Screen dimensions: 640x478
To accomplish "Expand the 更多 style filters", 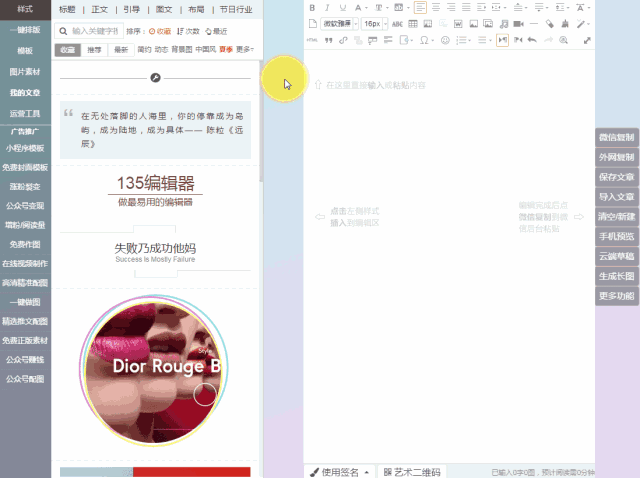I will (x=245, y=49).
